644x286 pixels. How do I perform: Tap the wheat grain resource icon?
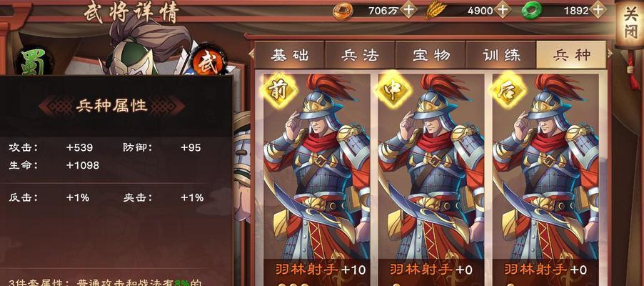point(436,10)
